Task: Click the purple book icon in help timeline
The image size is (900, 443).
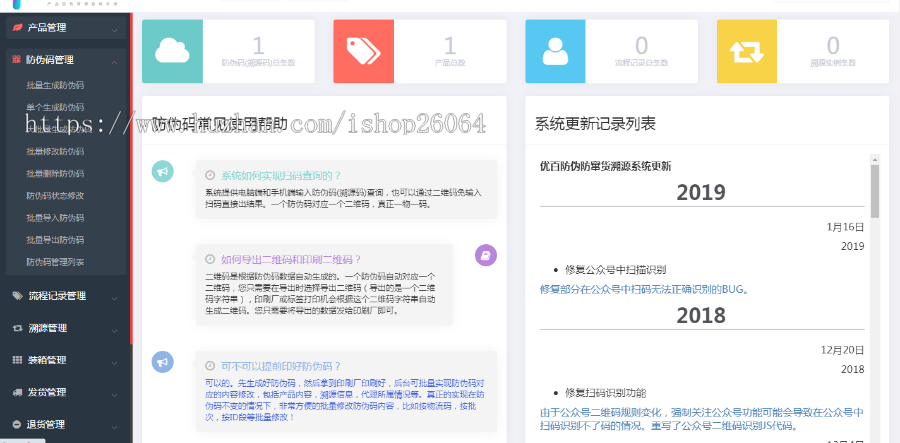Action: point(485,256)
